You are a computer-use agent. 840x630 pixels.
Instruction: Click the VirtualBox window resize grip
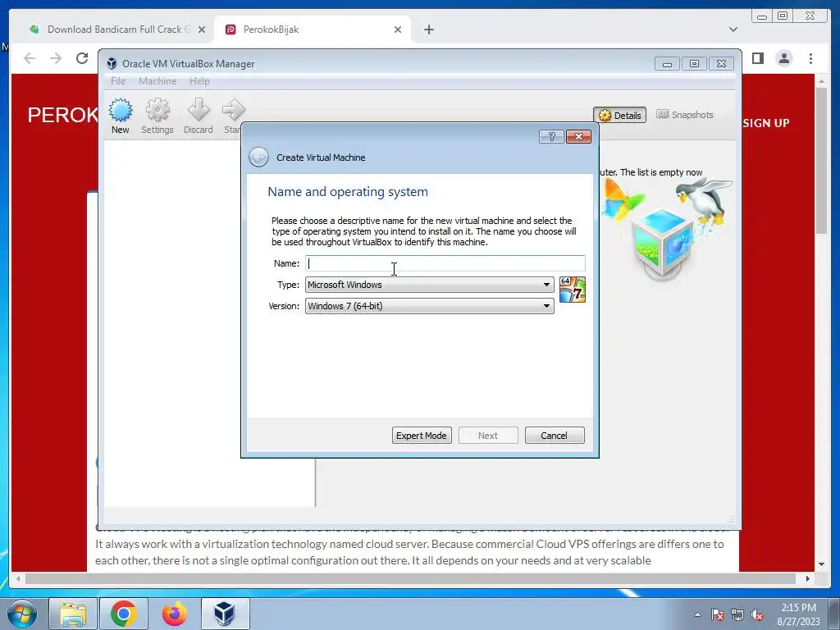point(730,520)
